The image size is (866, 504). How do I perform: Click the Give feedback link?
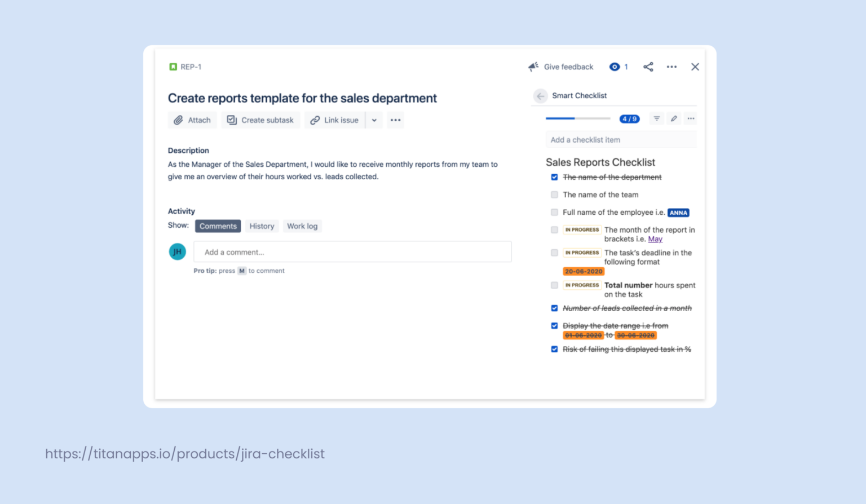click(x=568, y=67)
